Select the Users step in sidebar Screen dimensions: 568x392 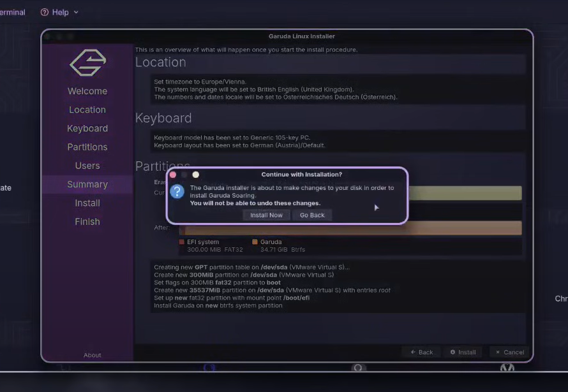[87, 166]
